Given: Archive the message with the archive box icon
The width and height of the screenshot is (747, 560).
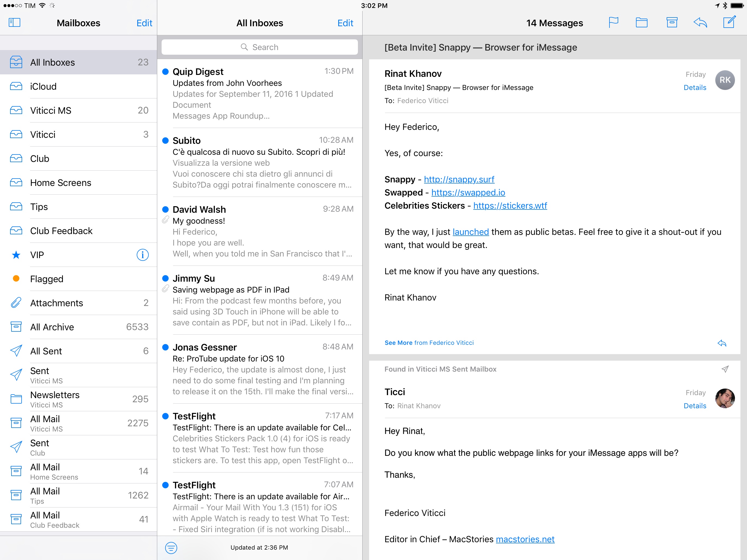Looking at the screenshot, I should tap(672, 23).
